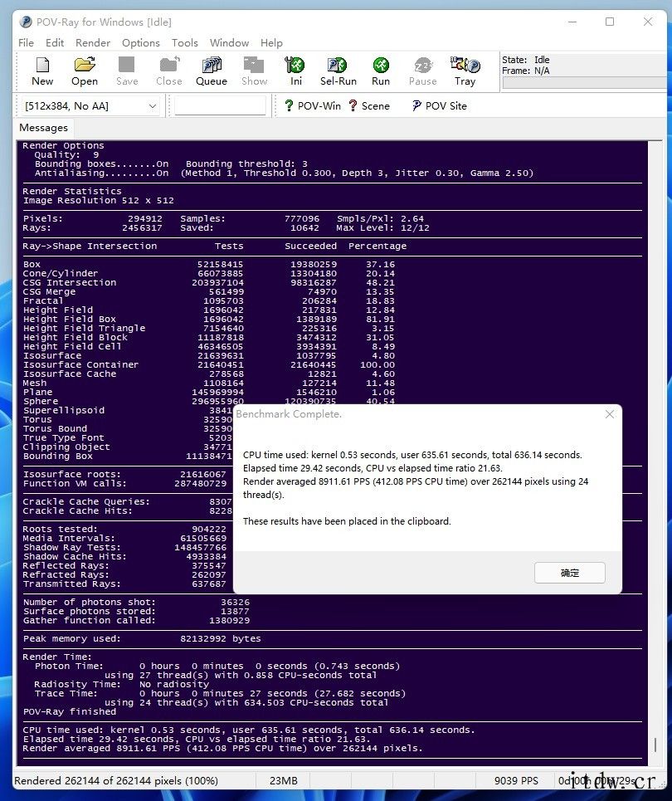Open a file with the Open icon
The width and height of the screenshot is (672, 801).
click(85, 71)
